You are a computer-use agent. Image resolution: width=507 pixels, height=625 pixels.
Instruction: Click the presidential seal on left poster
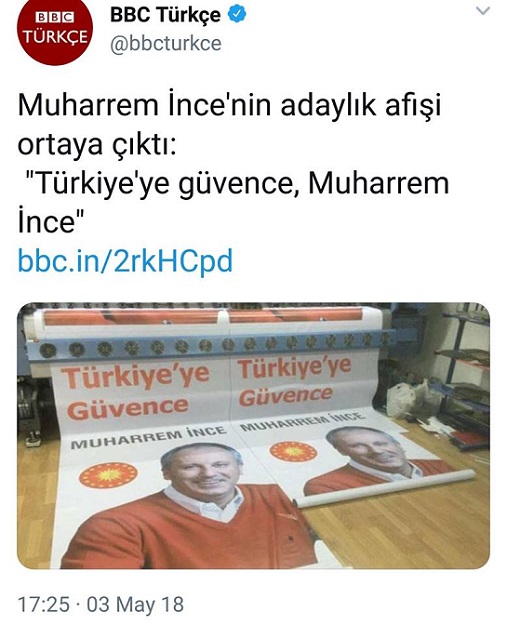108,475
